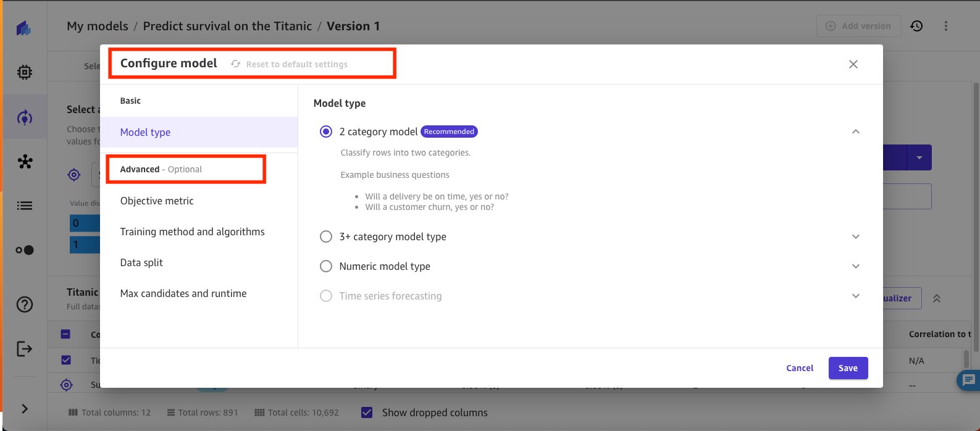Screen dimensions: 980x431
Task: Open version history clock icon
Action: tap(916, 26)
